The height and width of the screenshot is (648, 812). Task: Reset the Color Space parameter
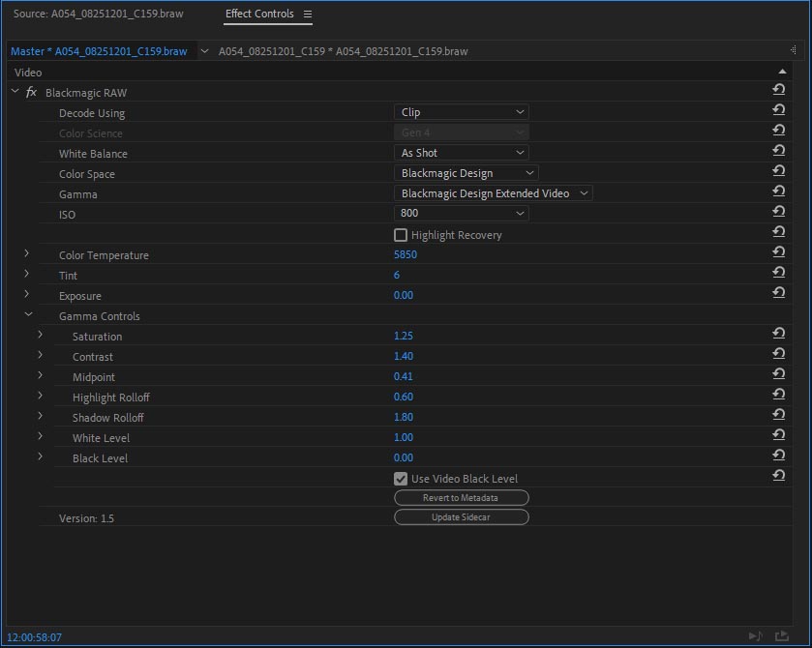click(x=778, y=171)
